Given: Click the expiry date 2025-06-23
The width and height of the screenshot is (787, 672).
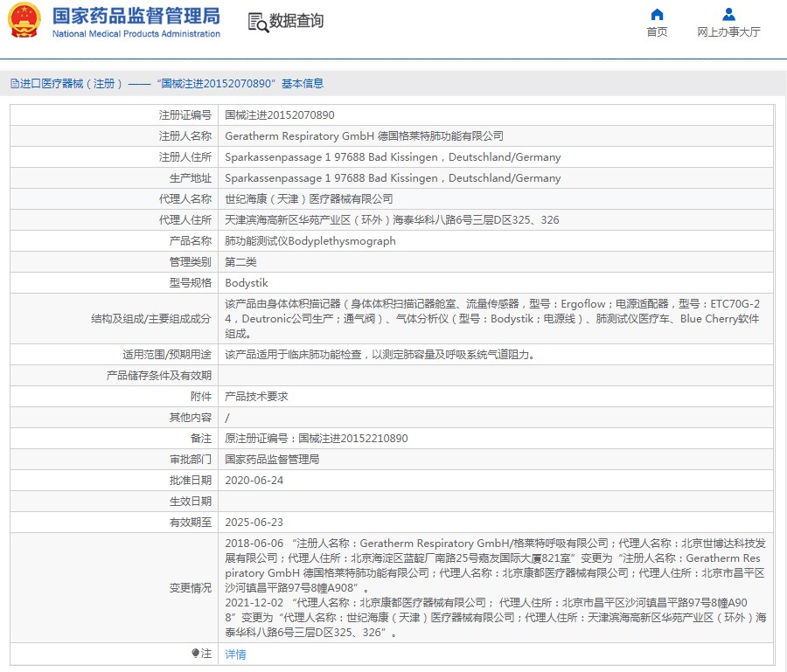Looking at the screenshot, I should point(254,523).
